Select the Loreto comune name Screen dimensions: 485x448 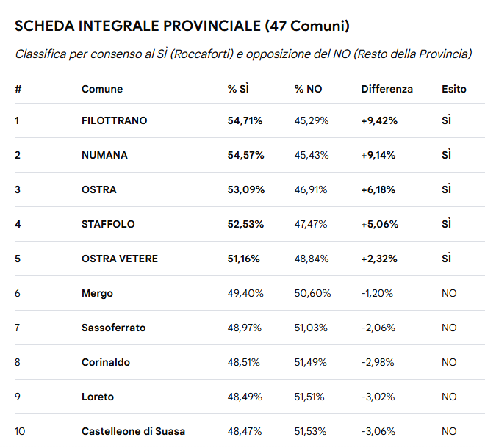coord(98,397)
